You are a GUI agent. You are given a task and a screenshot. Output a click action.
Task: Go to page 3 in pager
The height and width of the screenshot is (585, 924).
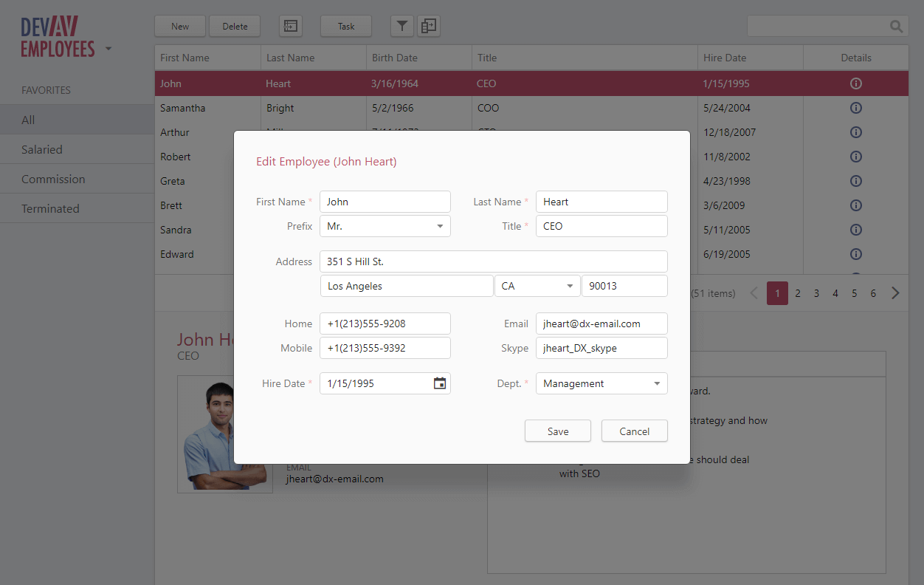click(816, 293)
